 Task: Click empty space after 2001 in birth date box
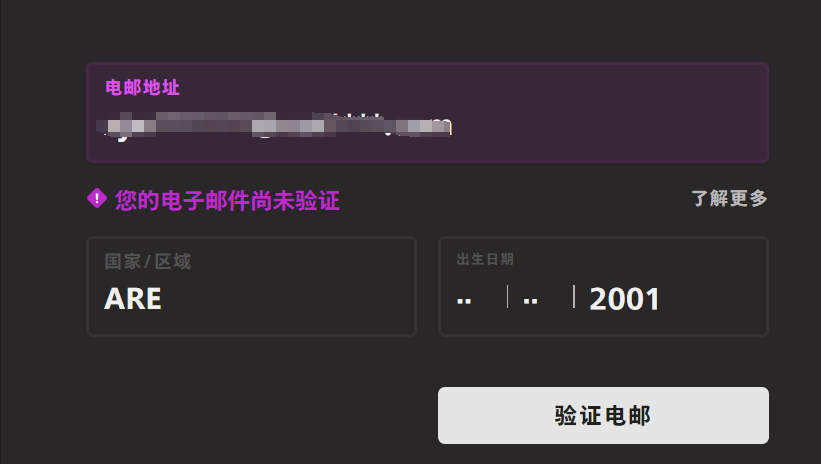712,299
